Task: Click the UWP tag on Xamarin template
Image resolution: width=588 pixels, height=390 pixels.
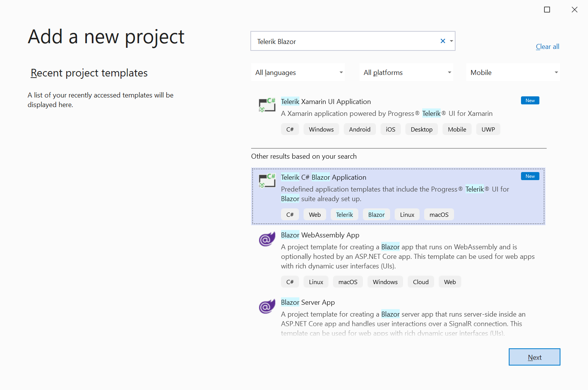Action: click(x=488, y=129)
